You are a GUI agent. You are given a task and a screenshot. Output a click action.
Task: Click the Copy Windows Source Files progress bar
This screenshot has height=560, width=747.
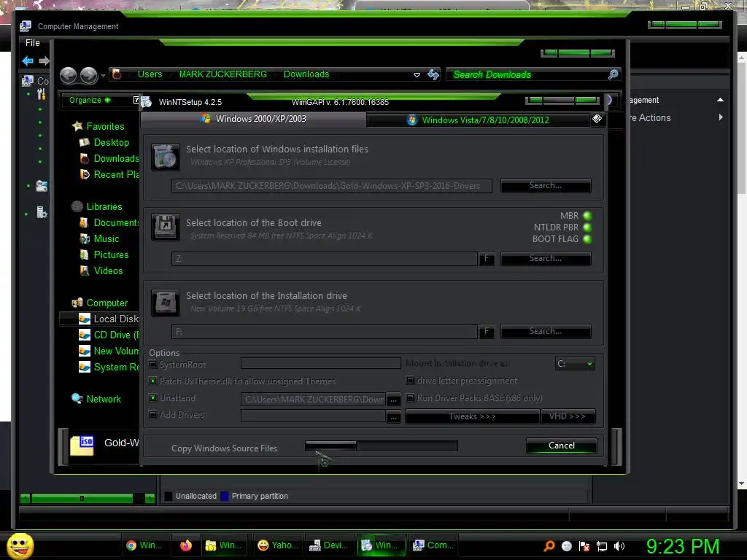(x=381, y=446)
